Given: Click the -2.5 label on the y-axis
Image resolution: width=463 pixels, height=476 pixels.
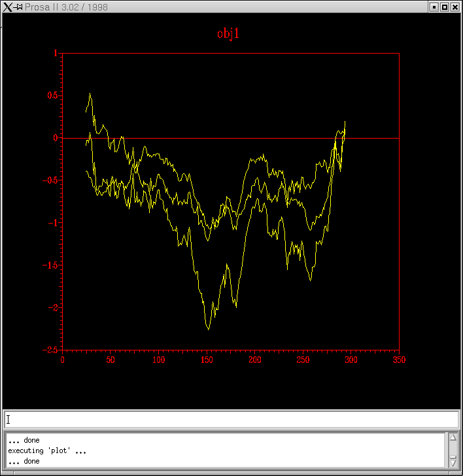Looking at the screenshot, I should [52, 350].
